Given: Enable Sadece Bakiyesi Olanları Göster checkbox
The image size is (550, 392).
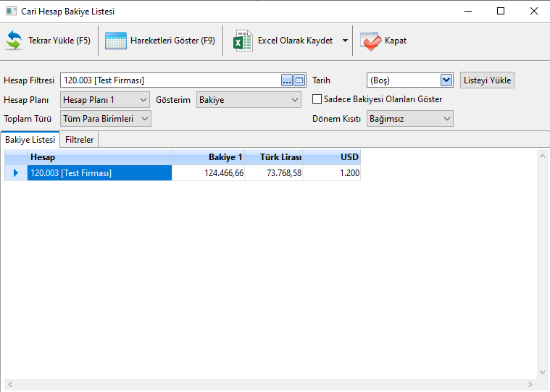Looking at the screenshot, I should (317, 99).
